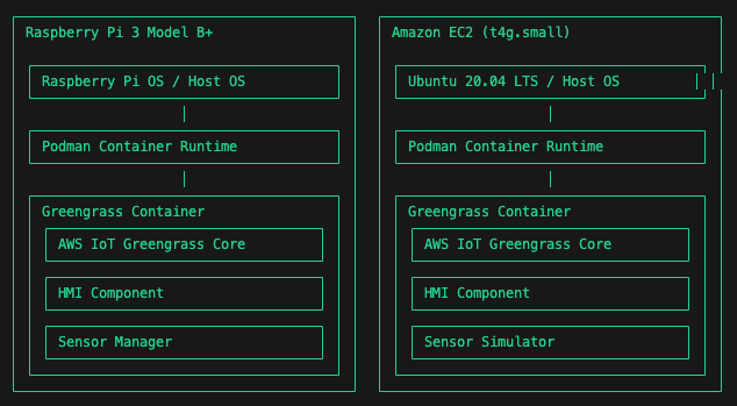This screenshot has width=737, height=406.
Task: Click the Sensor Manager box
Action: click(x=184, y=343)
